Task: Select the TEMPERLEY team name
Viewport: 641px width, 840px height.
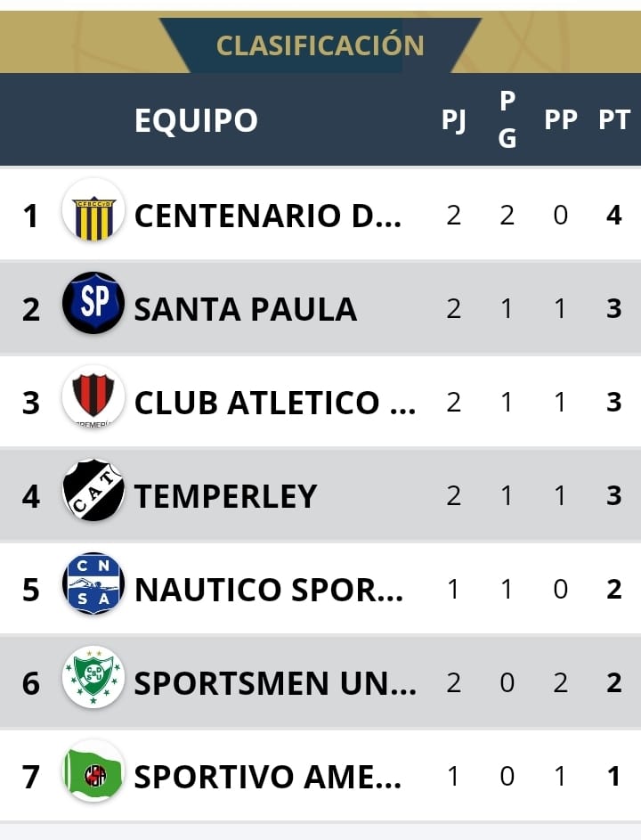Action: [226, 495]
